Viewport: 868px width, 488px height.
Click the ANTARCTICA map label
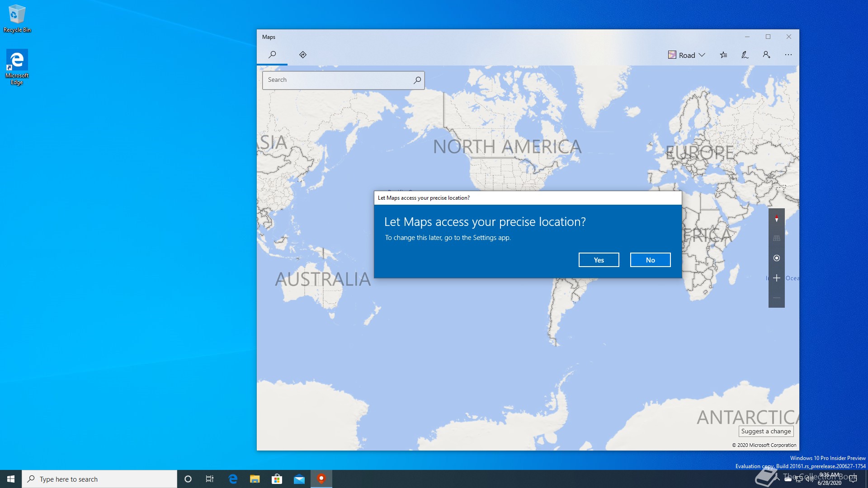pos(748,417)
